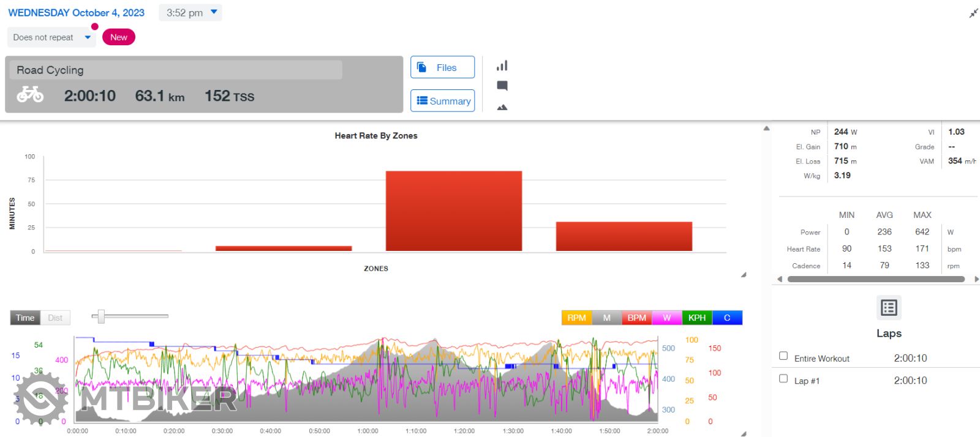The image size is (980, 437).
Task: Click the graph smoothing slider handle
Action: coord(101,316)
